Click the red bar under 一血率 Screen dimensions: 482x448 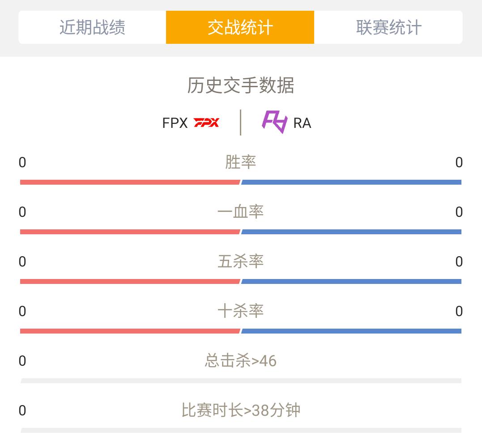coord(130,232)
